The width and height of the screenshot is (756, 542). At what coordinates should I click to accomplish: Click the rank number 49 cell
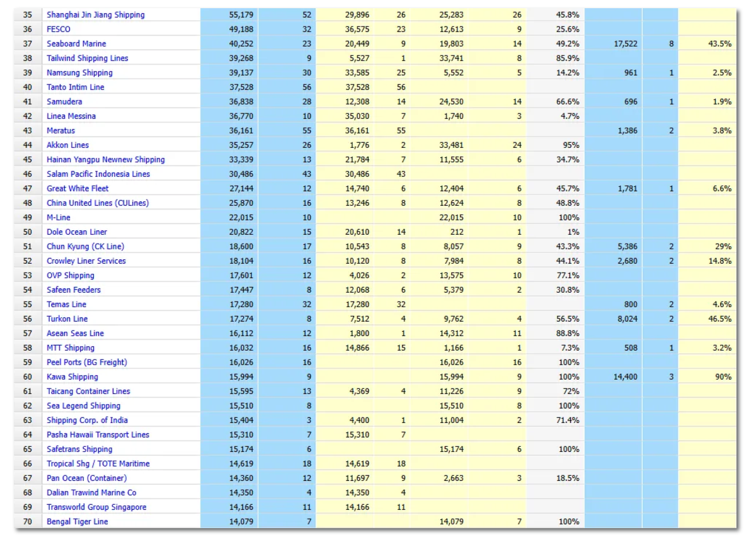point(27,217)
